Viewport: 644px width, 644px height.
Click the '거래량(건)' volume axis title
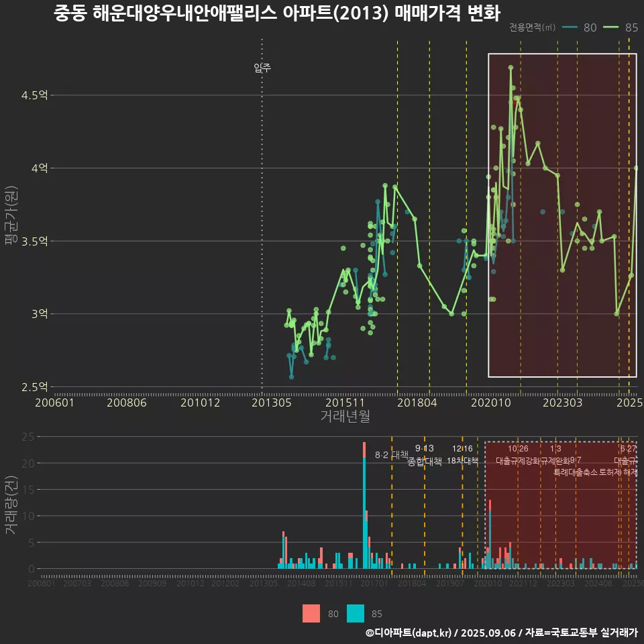(11, 505)
